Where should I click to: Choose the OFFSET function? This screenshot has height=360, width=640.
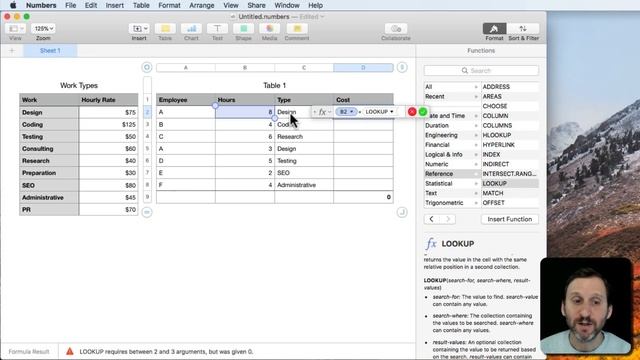point(510,203)
